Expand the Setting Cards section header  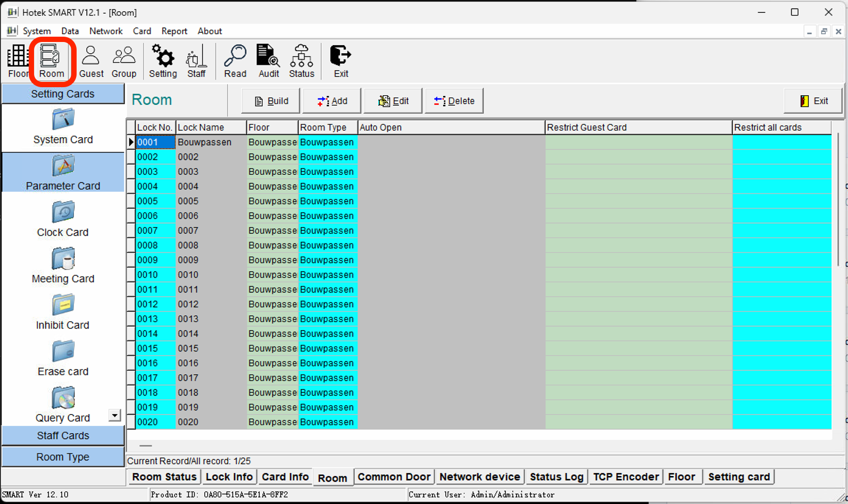63,94
